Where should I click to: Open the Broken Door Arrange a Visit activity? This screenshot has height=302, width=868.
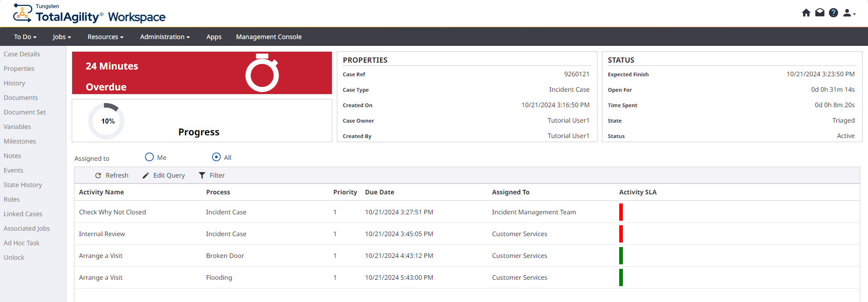tap(101, 256)
